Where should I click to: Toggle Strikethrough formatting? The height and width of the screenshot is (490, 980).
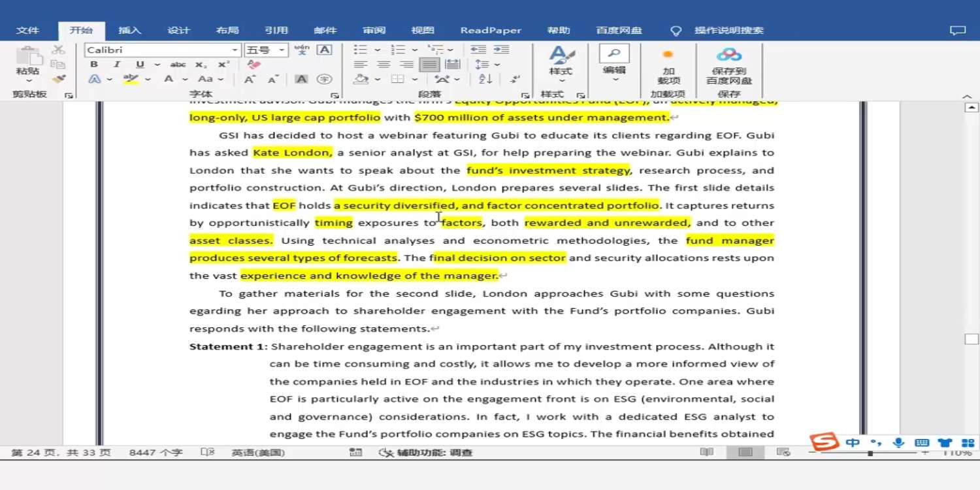pyautogui.click(x=178, y=65)
